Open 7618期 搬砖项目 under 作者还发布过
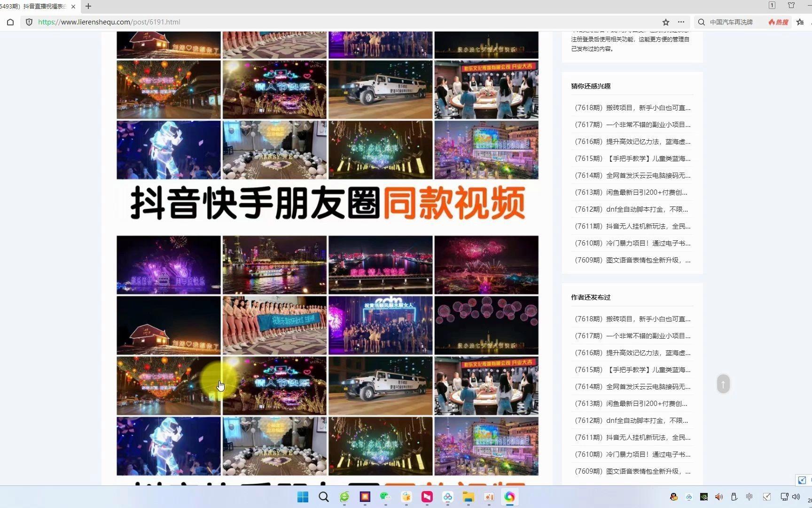812x508 pixels. tap(632, 319)
